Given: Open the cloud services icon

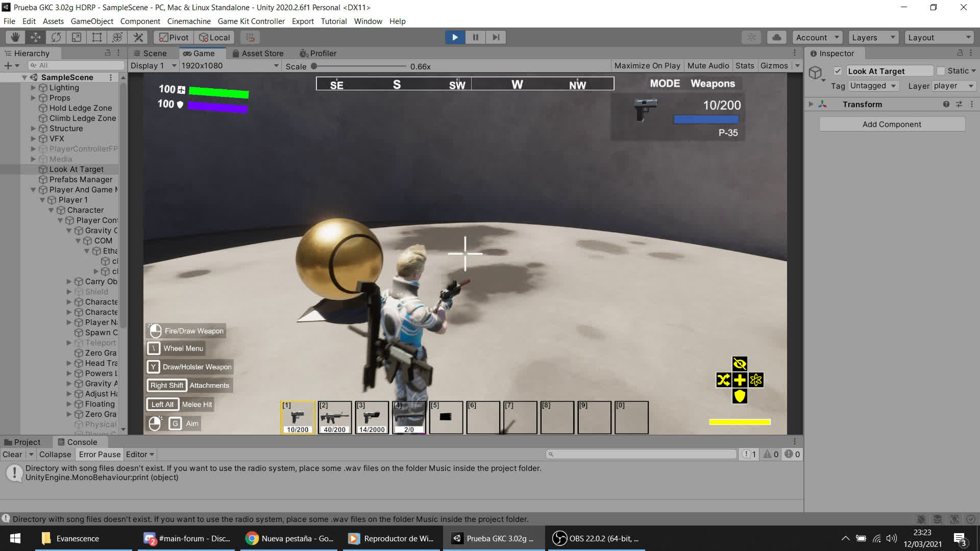Looking at the screenshot, I should point(776,37).
